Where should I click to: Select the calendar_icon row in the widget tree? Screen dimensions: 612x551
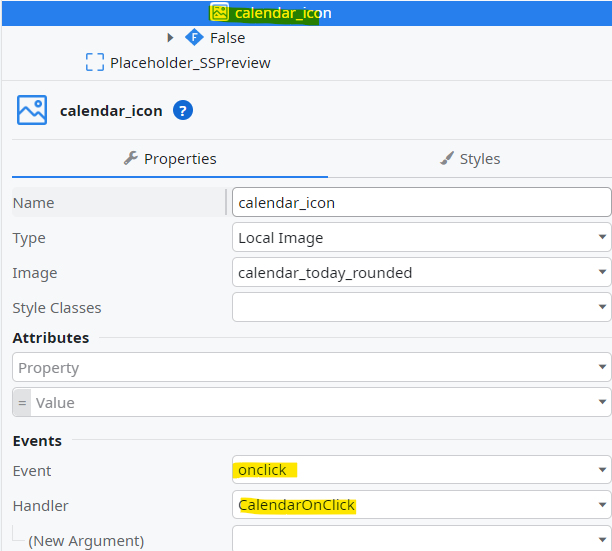[x=307, y=13]
